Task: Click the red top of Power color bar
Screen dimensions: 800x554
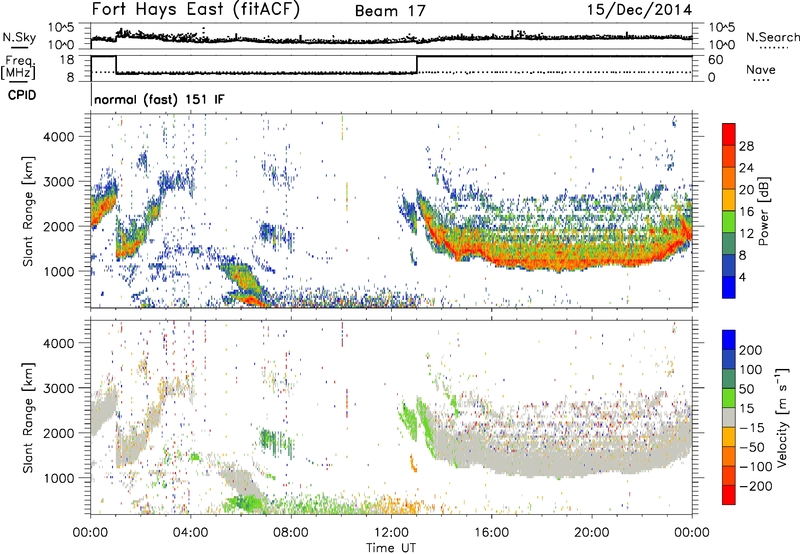Action: point(729,134)
